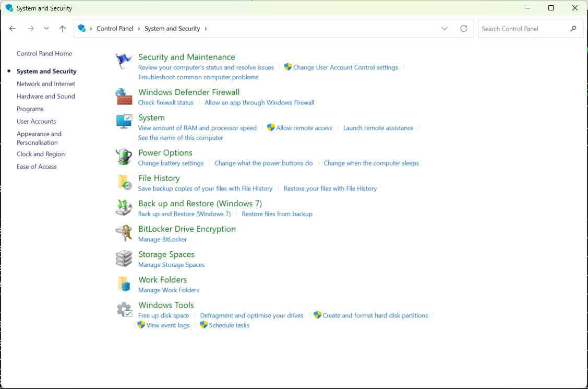The height and width of the screenshot is (389, 588).
Task: Open the recent locations dropdown arrow
Action: click(x=46, y=29)
